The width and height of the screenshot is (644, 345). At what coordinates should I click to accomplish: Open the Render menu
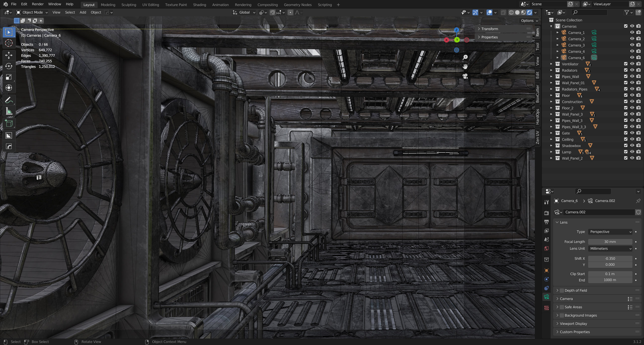37,4
